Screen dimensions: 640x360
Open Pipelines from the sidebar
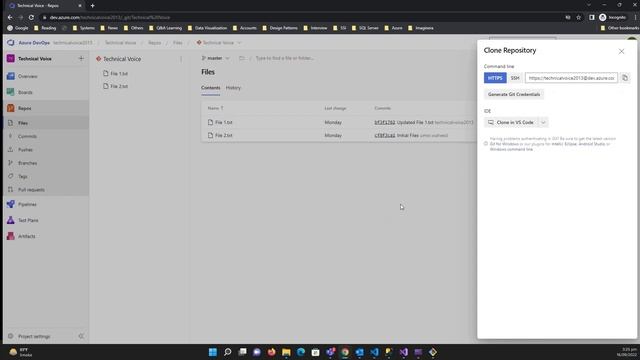[27, 204]
